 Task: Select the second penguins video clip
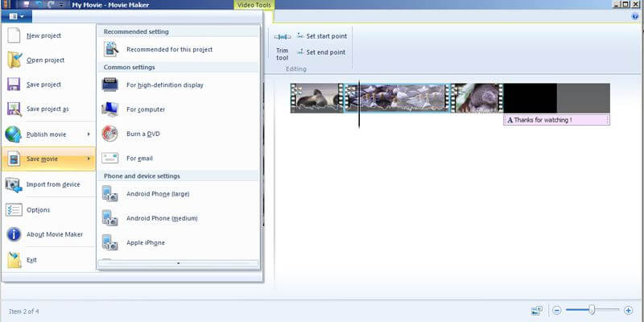(x=397, y=98)
